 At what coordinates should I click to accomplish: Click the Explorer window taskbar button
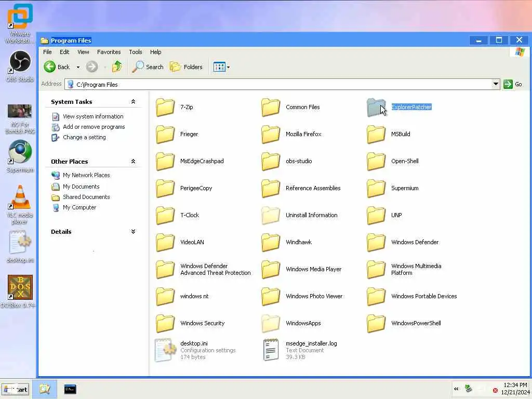coord(45,389)
